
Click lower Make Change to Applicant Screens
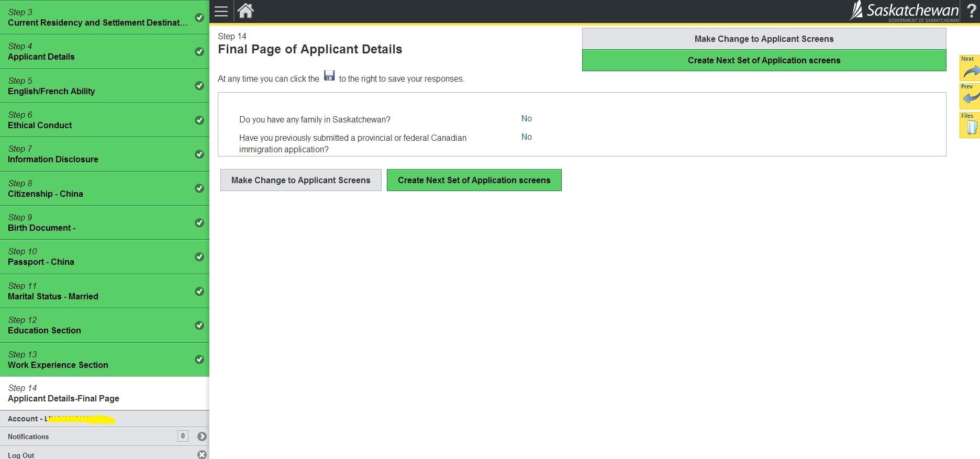click(x=300, y=180)
